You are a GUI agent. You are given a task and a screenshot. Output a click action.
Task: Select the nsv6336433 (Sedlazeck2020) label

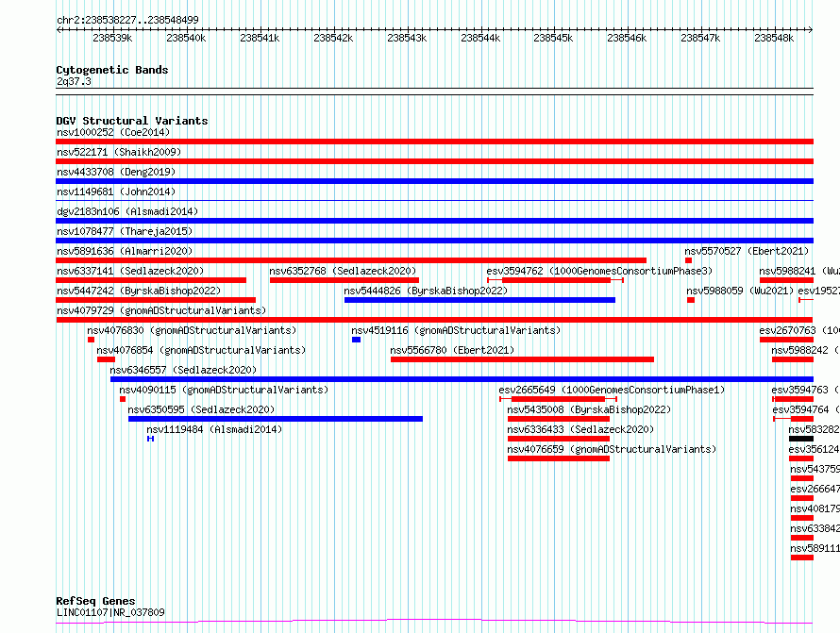tap(580, 429)
